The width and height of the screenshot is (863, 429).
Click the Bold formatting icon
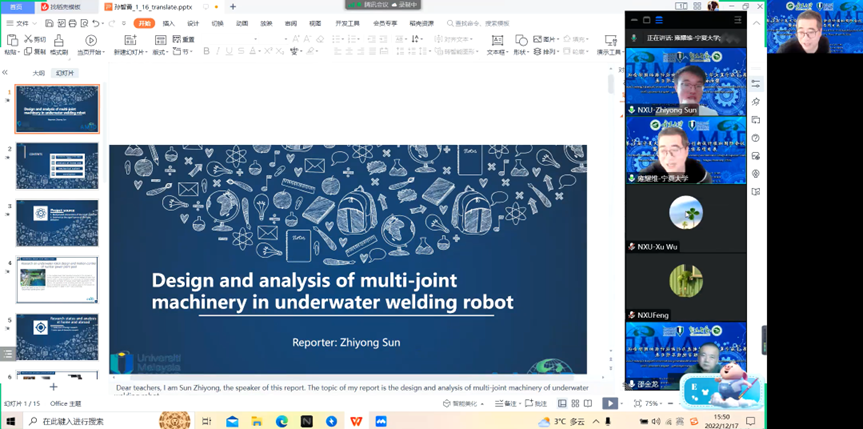click(205, 51)
